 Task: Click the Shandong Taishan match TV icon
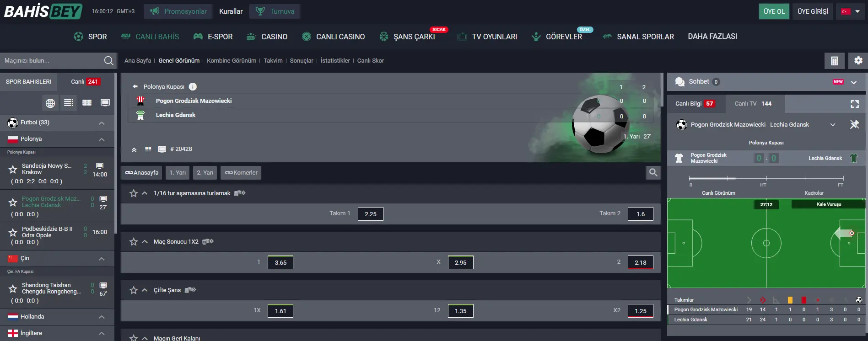tap(103, 285)
